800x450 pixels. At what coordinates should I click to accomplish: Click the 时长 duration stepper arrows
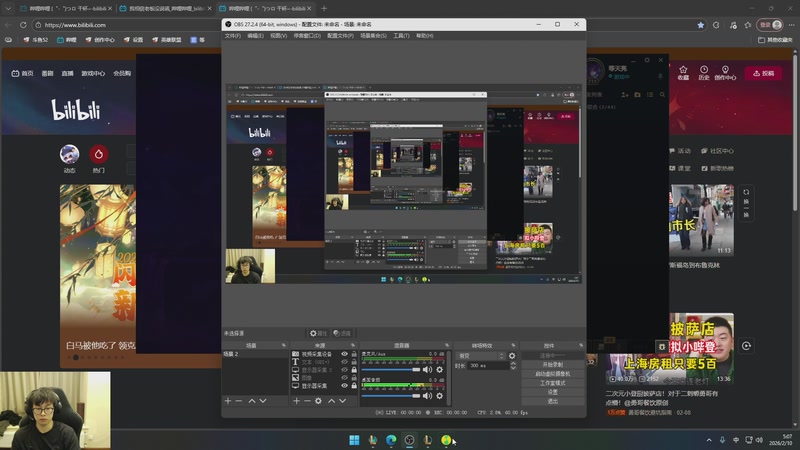click(512, 366)
